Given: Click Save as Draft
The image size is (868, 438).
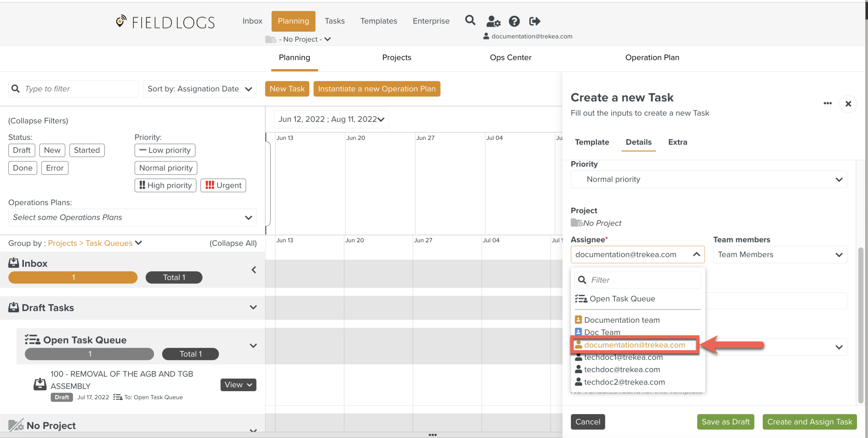Looking at the screenshot, I should click(725, 422).
